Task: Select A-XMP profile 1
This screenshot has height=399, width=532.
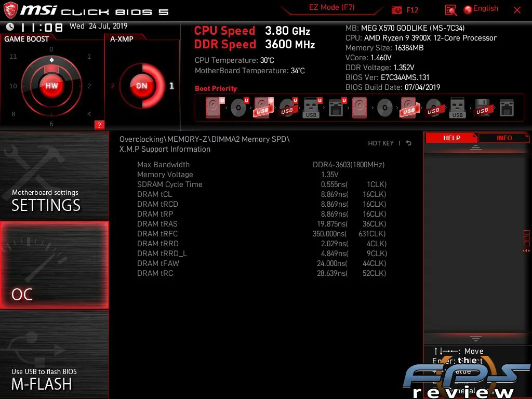Action: [x=171, y=86]
